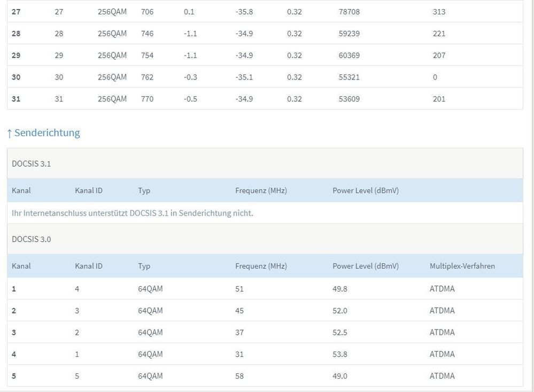The width and height of the screenshot is (534, 392).
Task: Click DOCSIS 3.1 Kanal ID column header
Action: [x=89, y=190]
